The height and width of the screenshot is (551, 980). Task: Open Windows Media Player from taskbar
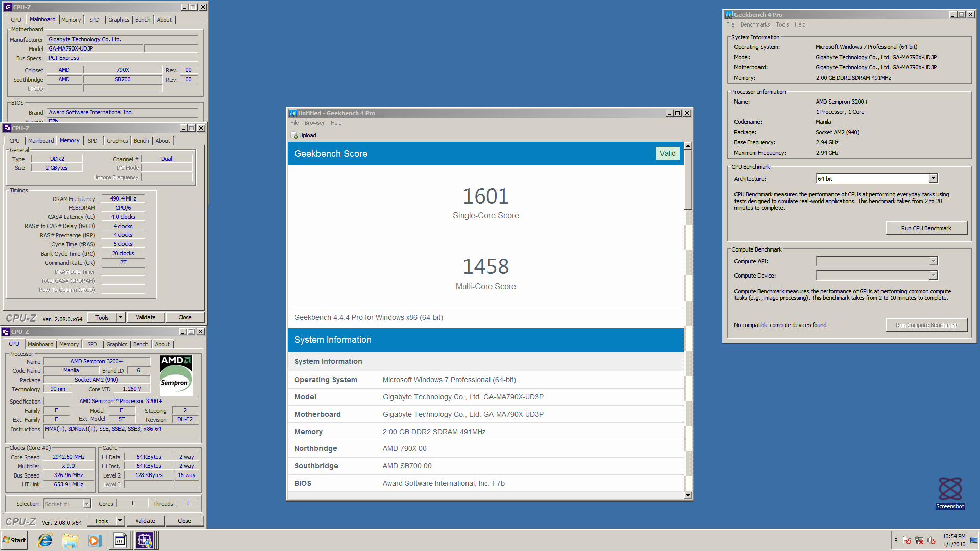click(x=94, y=540)
